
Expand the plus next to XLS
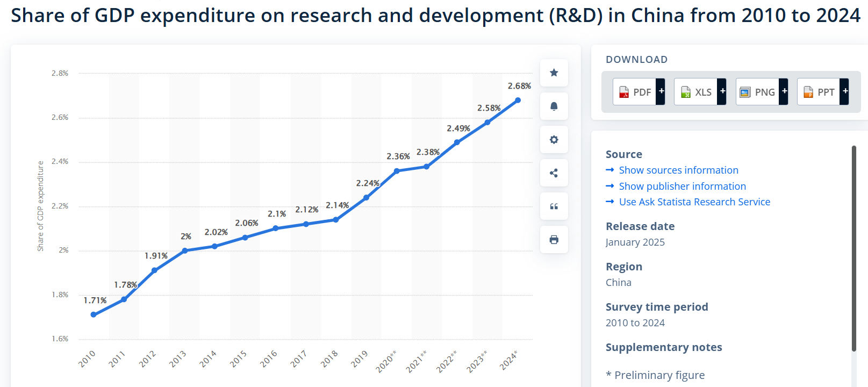(722, 91)
